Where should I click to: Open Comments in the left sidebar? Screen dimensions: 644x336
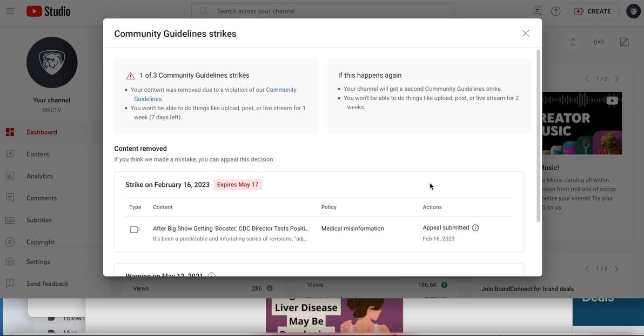point(42,198)
